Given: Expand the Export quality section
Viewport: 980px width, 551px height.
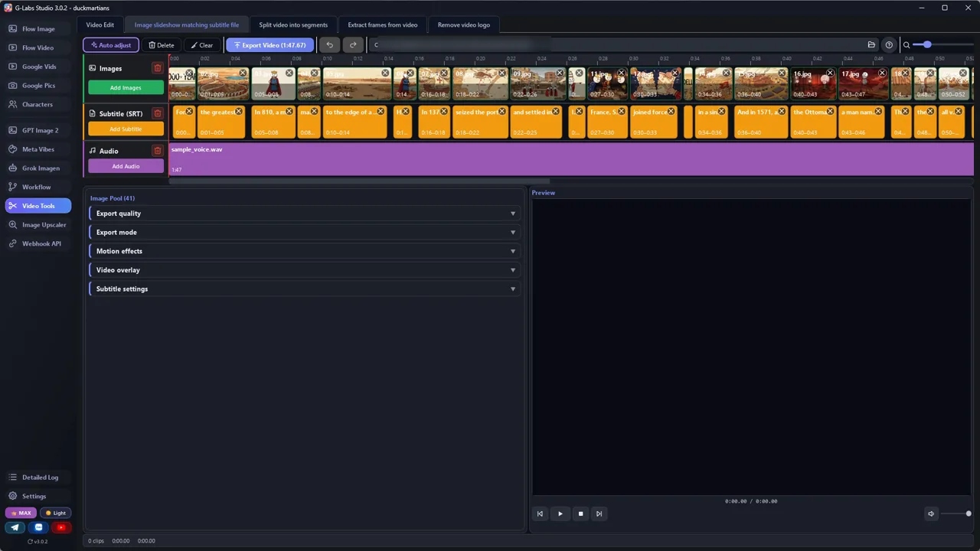Looking at the screenshot, I should coord(304,214).
